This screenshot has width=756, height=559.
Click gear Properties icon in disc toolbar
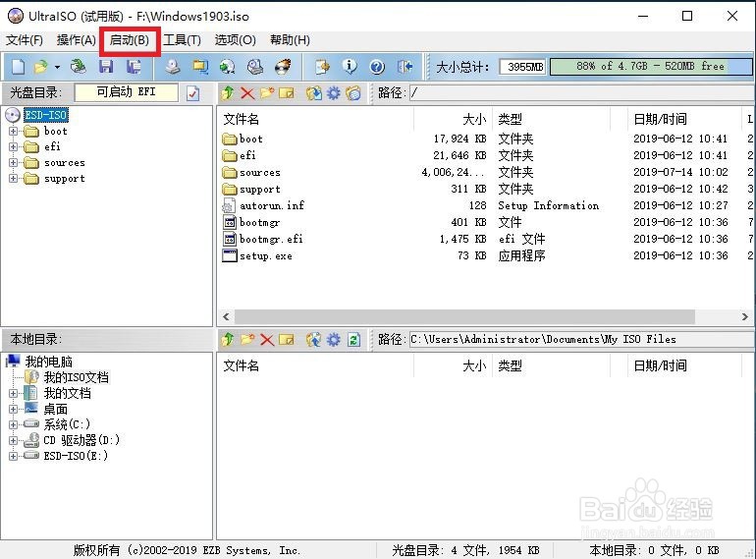point(334,93)
